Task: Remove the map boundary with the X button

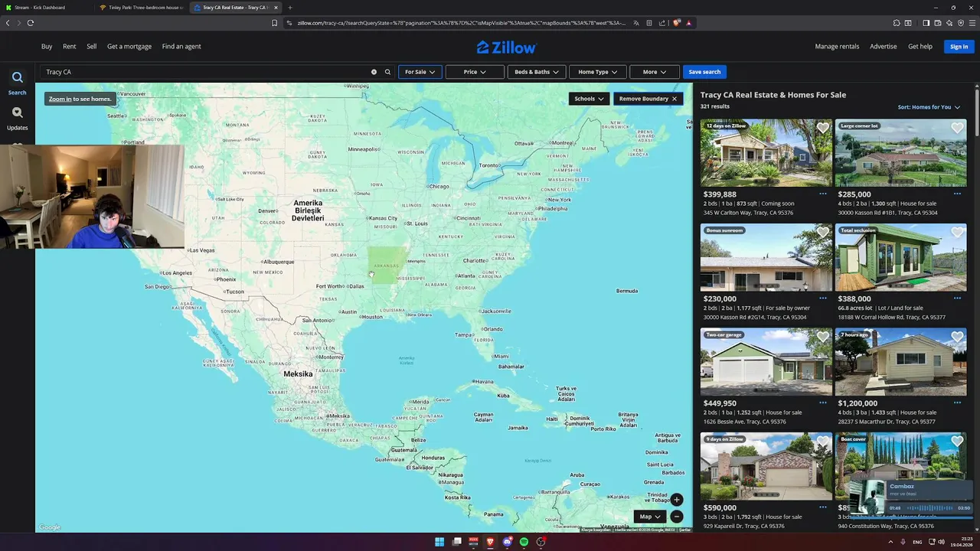Action: [675, 99]
